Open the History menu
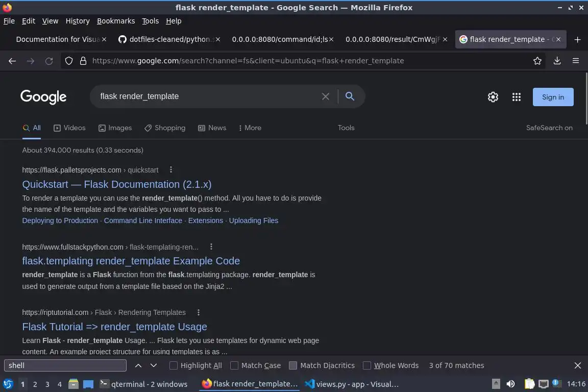Screen dimensions: 588x392 [x=78, y=21]
